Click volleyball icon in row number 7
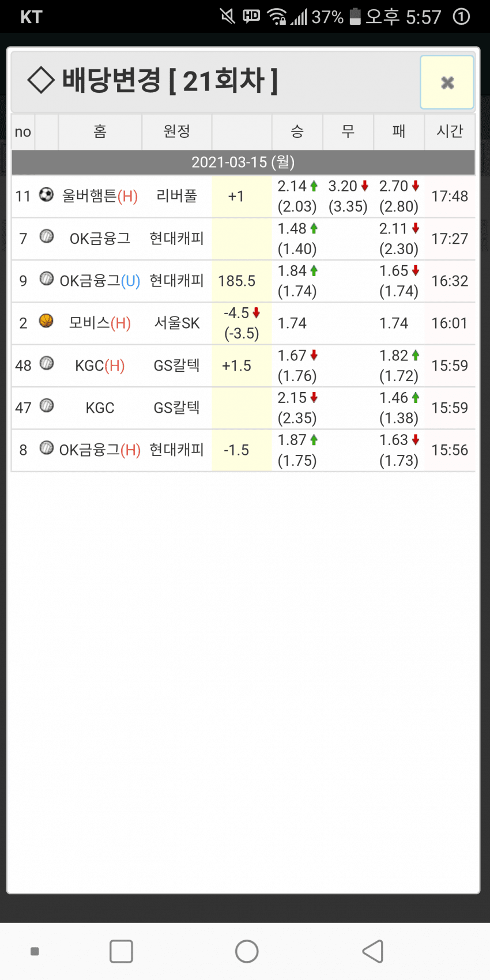The width and height of the screenshot is (490, 980). [46, 237]
